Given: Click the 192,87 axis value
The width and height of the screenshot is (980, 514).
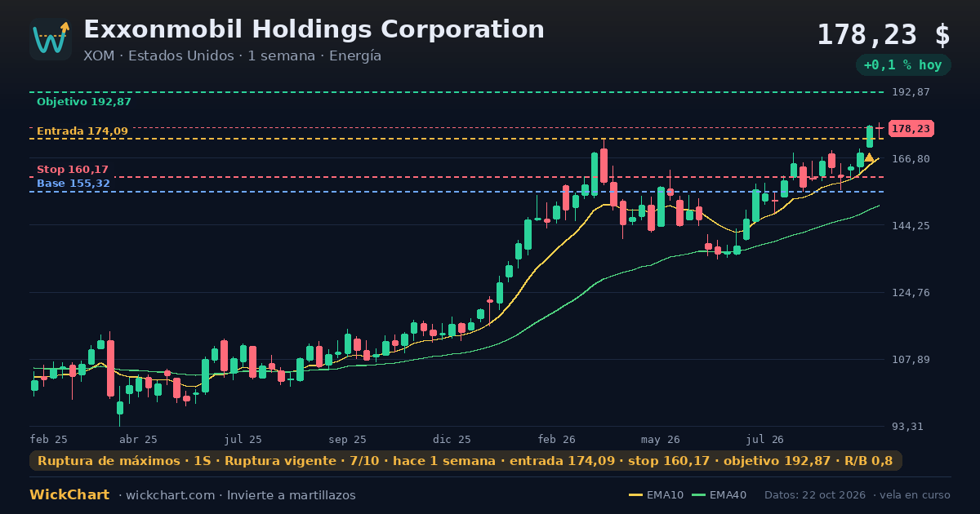Looking at the screenshot, I should 911,92.
